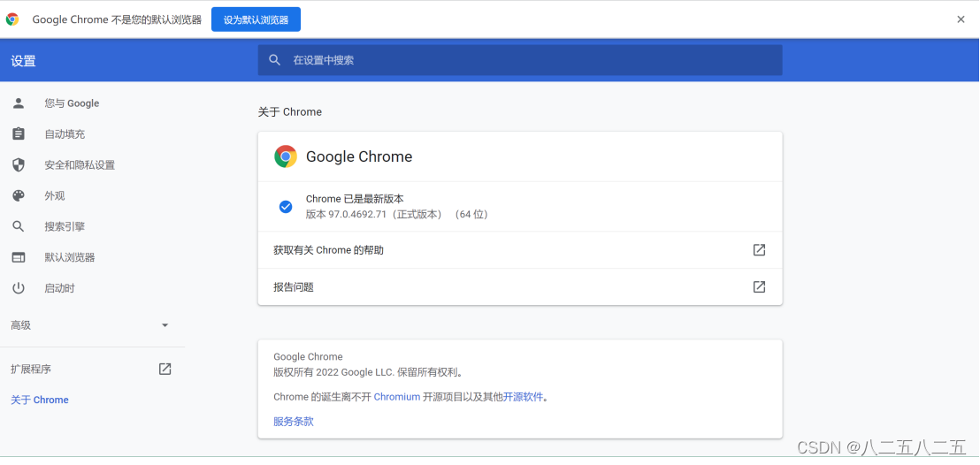Click the Google Chrome card title text
The height and width of the screenshot is (465, 980).
[359, 156]
